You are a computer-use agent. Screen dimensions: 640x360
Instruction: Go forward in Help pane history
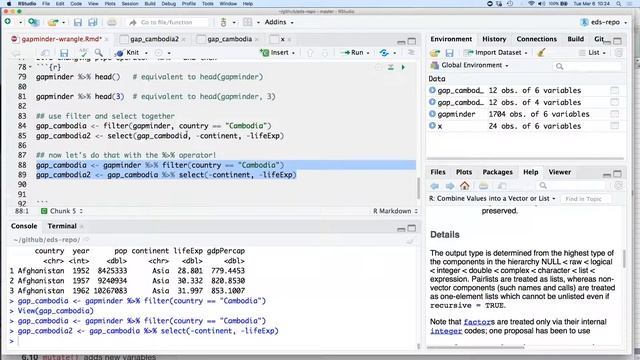pyautogui.click(x=449, y=186)
